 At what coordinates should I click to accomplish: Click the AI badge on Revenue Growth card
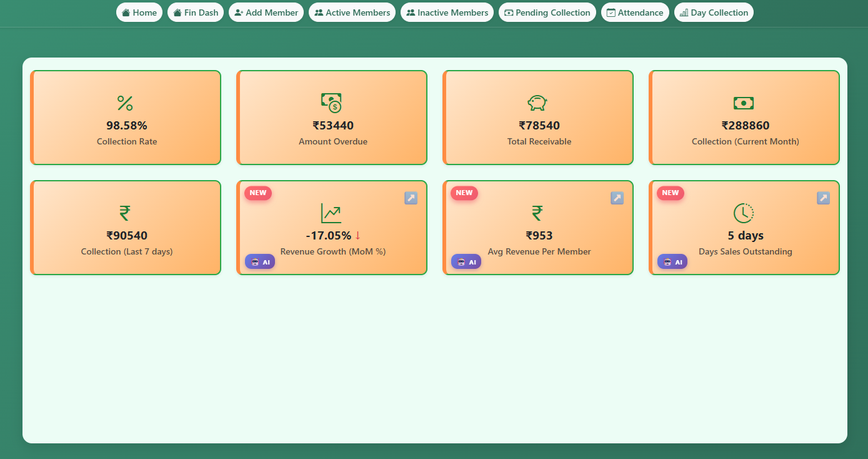pos(260,261)
